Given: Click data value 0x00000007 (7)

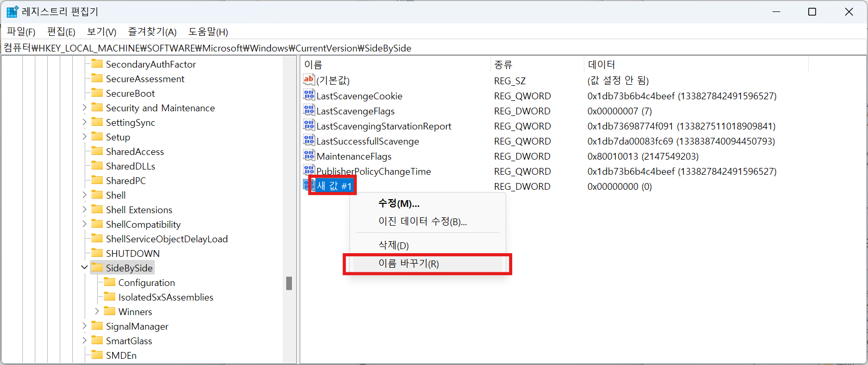Looking at the screenshot, I should 620,111.
